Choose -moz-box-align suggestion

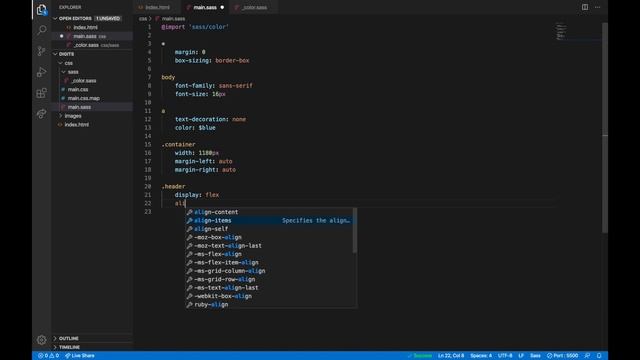point(269,237)
